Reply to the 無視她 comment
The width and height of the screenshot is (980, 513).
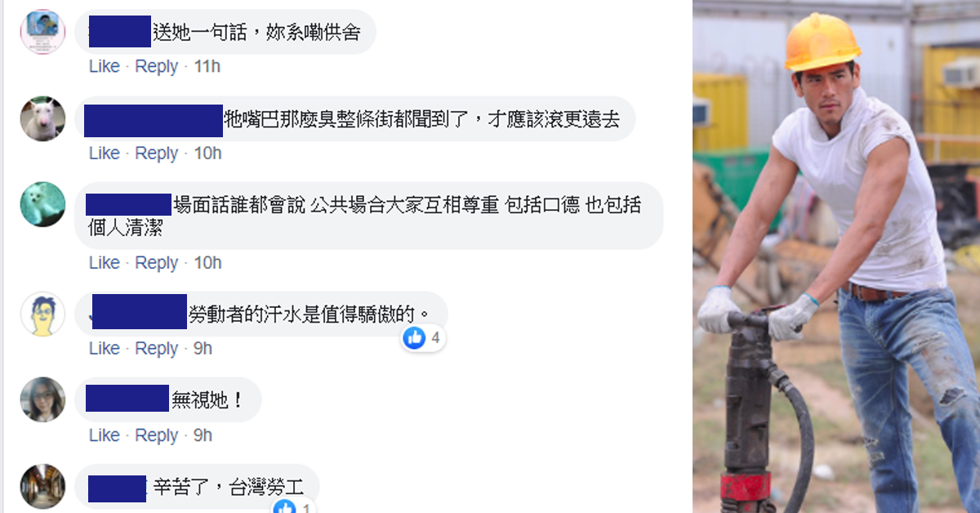[156, 435]
